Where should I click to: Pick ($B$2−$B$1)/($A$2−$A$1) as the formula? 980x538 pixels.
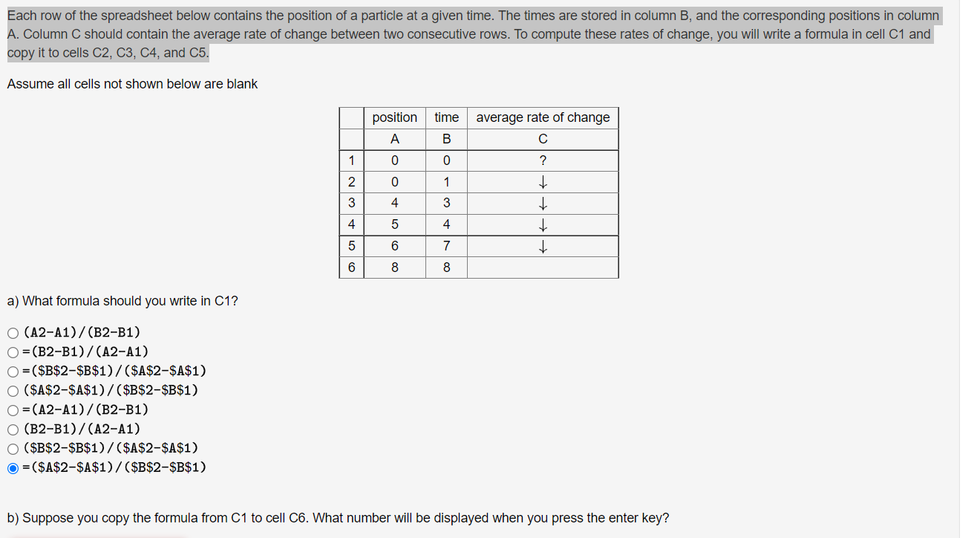pos(12,448)
